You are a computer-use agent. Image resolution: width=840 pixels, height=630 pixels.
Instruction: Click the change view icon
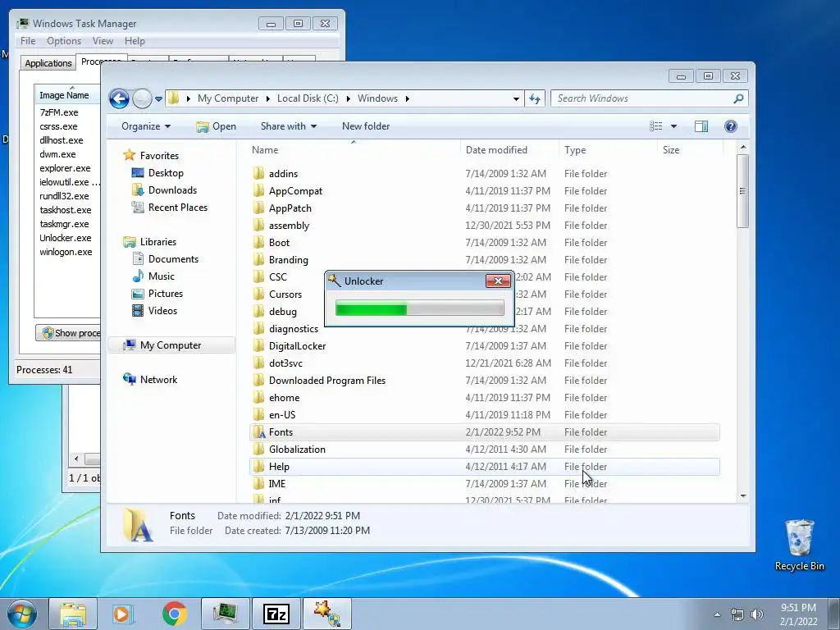pos(655,126)
